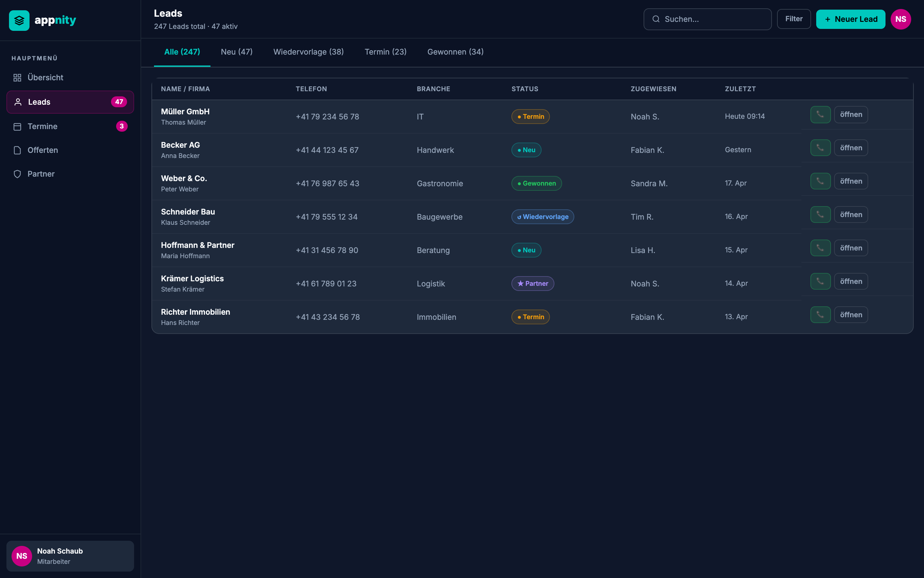Focus the Suchen search field
This screenshot has width=924, height=578.
[x=707, y=19]
